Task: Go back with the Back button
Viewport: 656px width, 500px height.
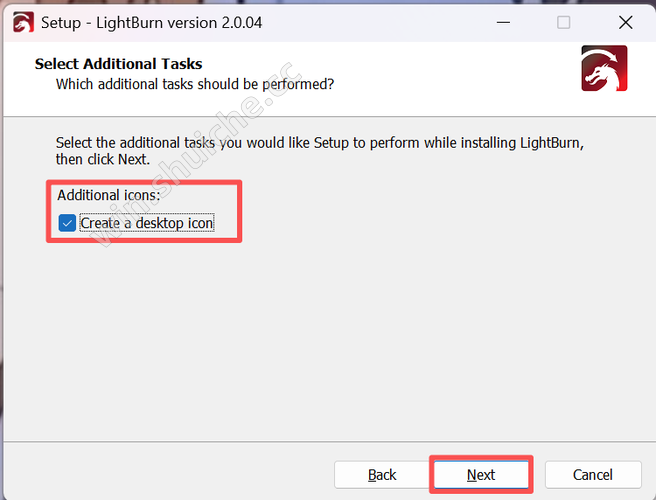Action: pos(382,475)
